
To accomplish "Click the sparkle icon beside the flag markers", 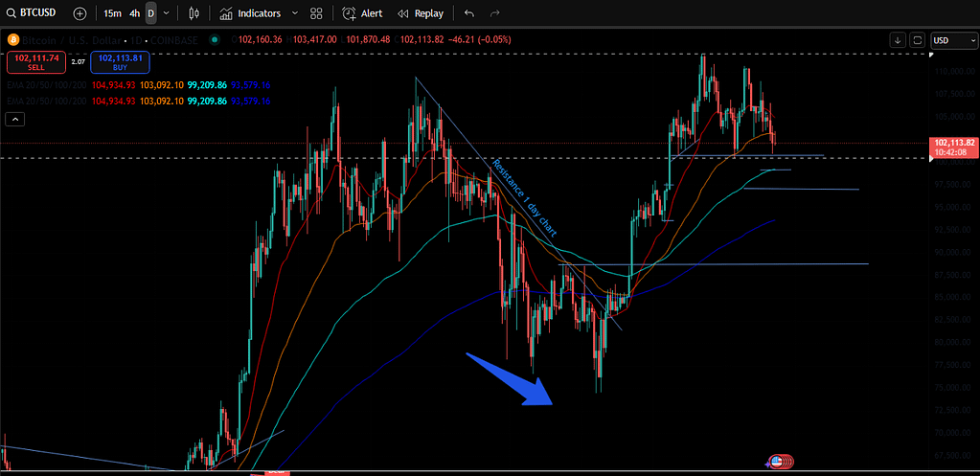I will (767, 464).
